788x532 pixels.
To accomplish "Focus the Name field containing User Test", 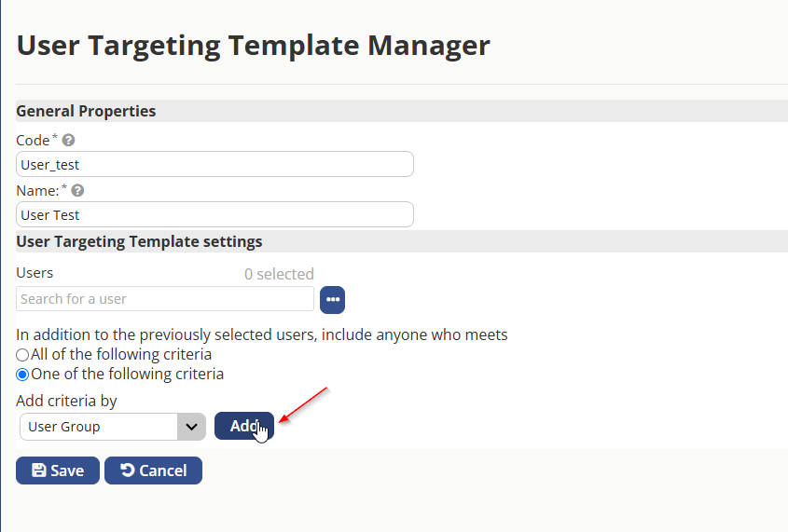I will [214, 214].
